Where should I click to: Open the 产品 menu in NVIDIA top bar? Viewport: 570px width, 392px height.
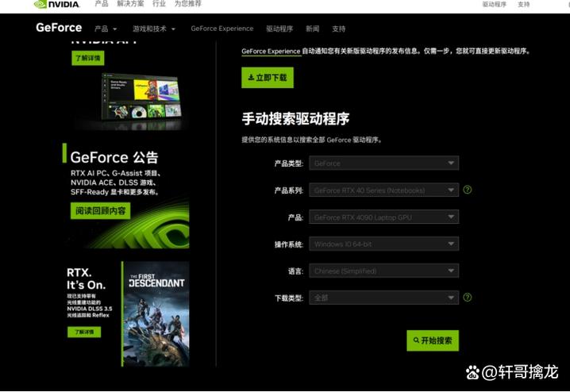(102, 4)
